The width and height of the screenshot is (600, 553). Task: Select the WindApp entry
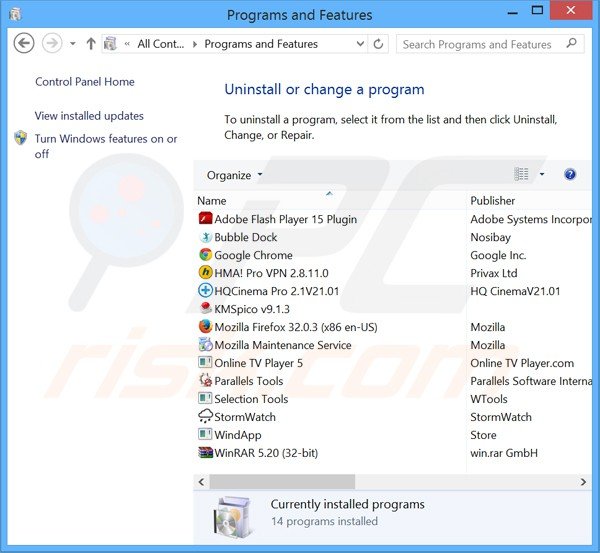[238, 435]
